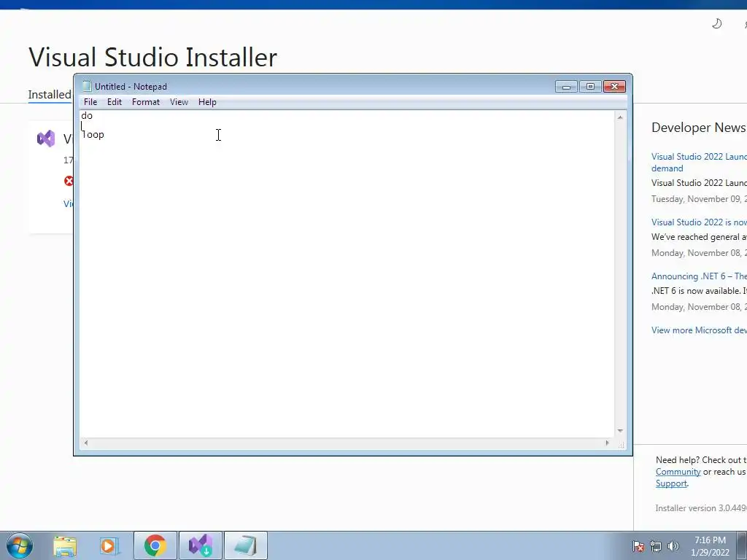The height and width of the screenshot is (560, 747).
Task: Open 'Announcing .NET 6' news link
Action: click(699, 276)
